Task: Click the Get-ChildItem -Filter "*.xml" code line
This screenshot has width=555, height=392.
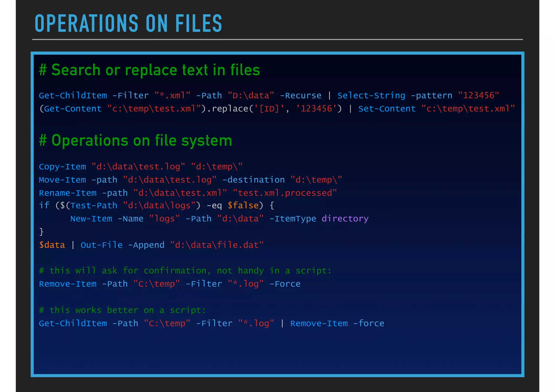Action: (x=269, y=96)
